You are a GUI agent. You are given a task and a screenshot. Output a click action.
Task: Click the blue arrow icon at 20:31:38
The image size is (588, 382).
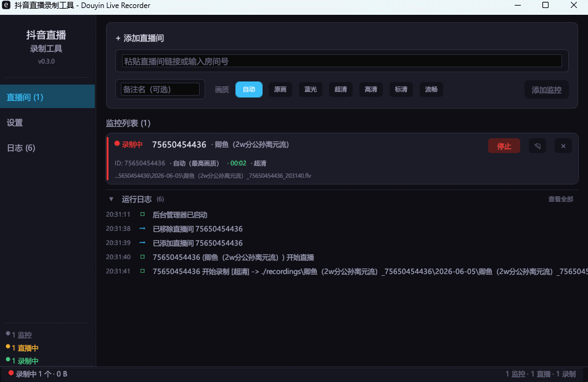click(x=142, y=228)
